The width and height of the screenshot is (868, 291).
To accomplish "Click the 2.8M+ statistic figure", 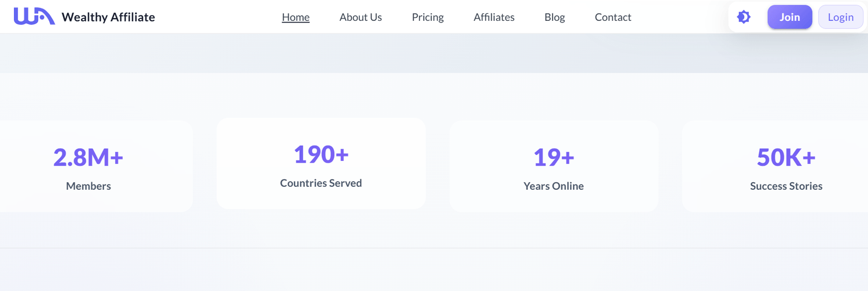I will click(89, 157).
